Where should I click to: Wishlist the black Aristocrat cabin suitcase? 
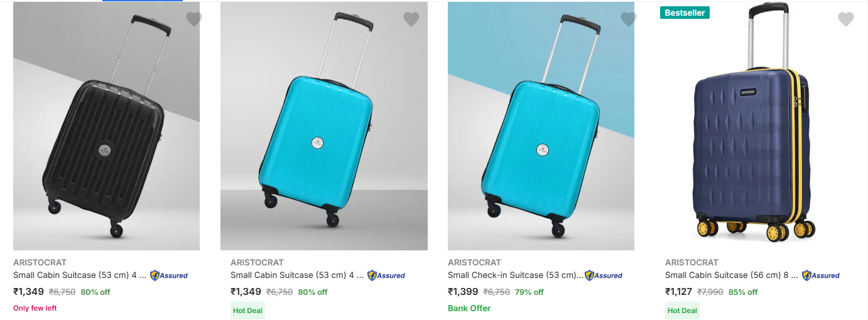point(194,19)
